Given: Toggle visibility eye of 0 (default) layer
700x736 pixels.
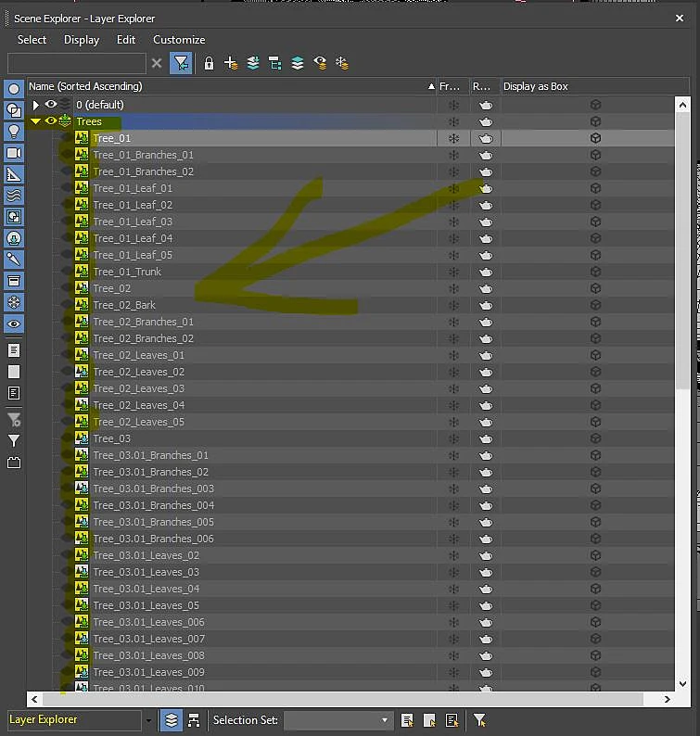Looking at the screenshot, I should click(51, 104).
